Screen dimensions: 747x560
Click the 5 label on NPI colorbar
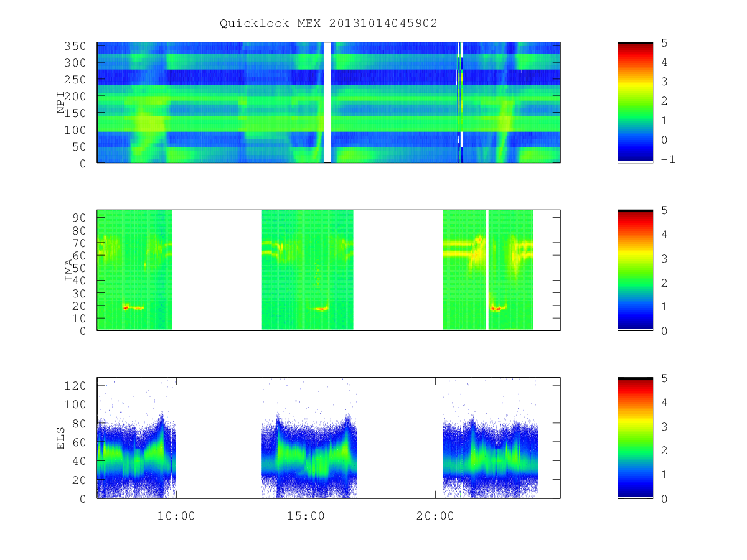coord(665,43)
